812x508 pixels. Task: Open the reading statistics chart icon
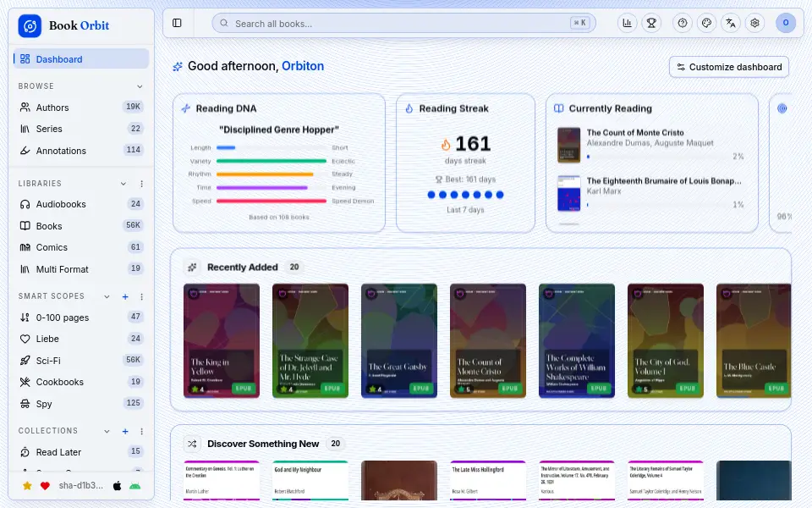pos(627,23)
